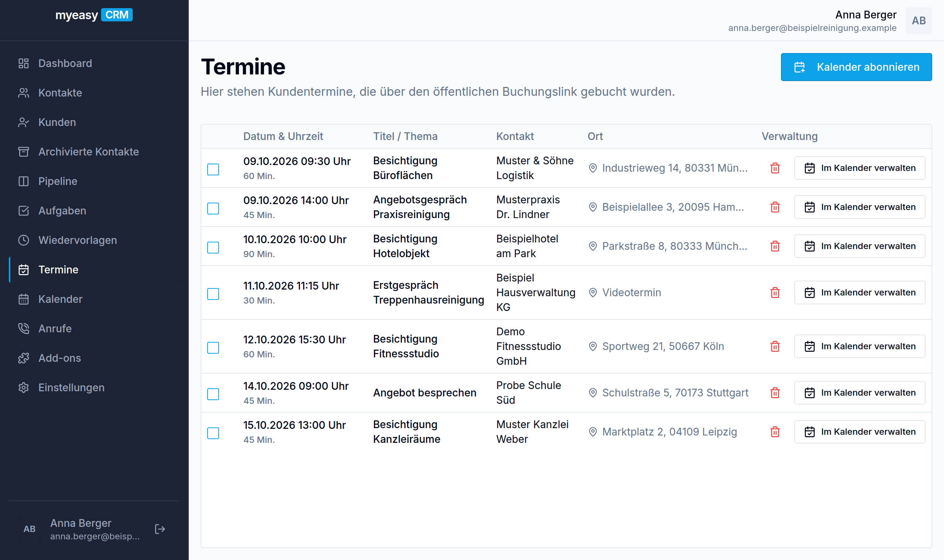This screenshot has height=560, width=944.
Task: Click location pin for Schulstraße 5, Stuttgart
Action: point(593,393)
